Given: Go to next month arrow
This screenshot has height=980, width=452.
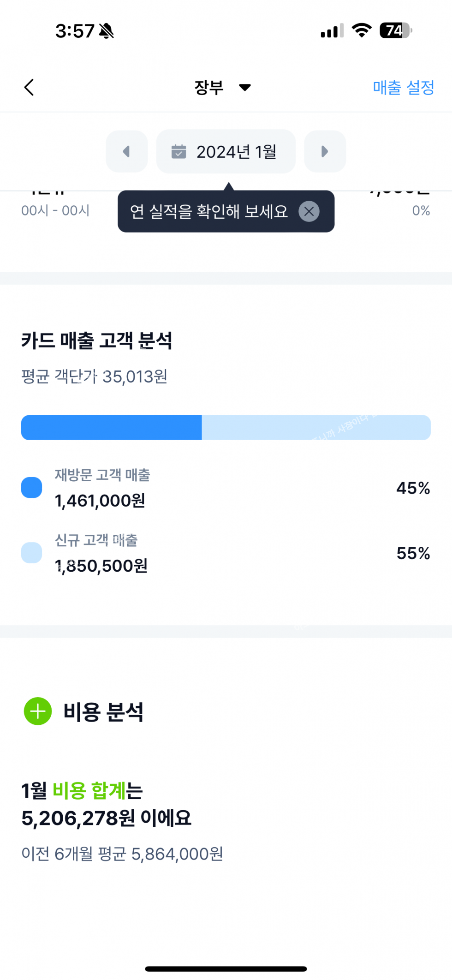Looking at the screenshot, I should tap(325, 151).
